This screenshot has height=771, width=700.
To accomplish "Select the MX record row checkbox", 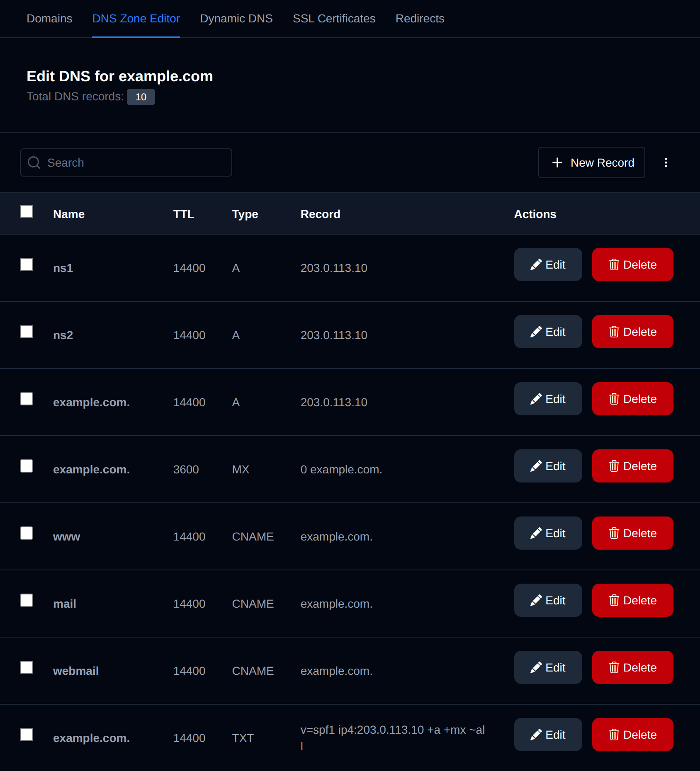I will [x=27, y=466].
